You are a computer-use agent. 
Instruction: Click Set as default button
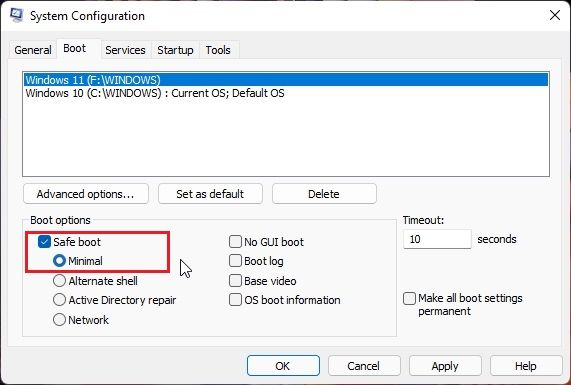point(210,194)
